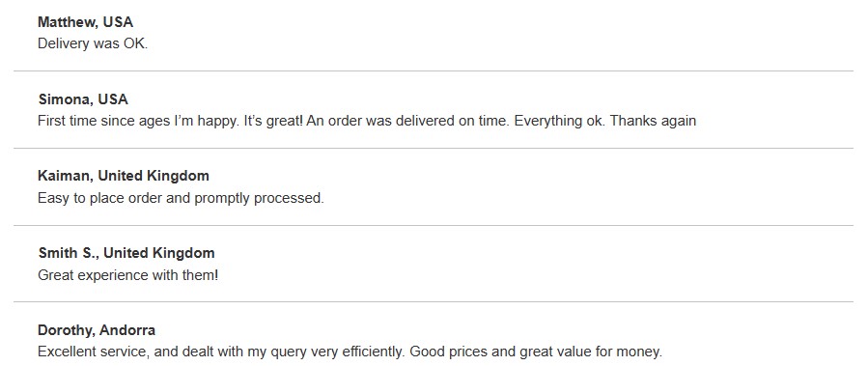Click the words 'Thanks again' in Simona's review
The image size is (868, 366).
[x=653, y=121]
